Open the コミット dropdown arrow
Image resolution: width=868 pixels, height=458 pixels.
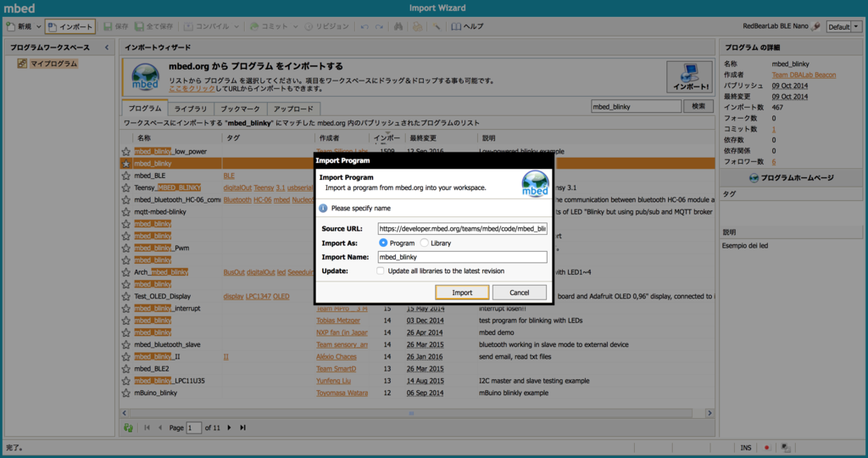pyautogui.click(x=295, y=26)
